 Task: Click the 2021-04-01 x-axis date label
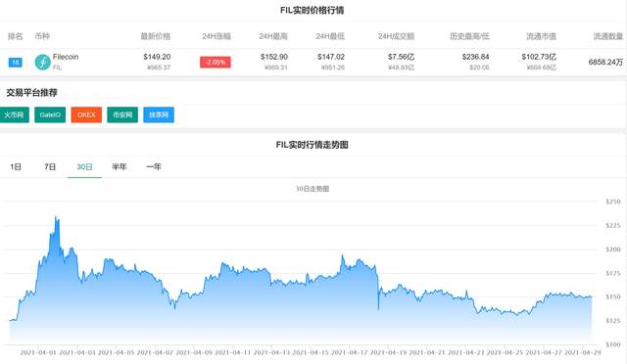[x=38, y=353]
